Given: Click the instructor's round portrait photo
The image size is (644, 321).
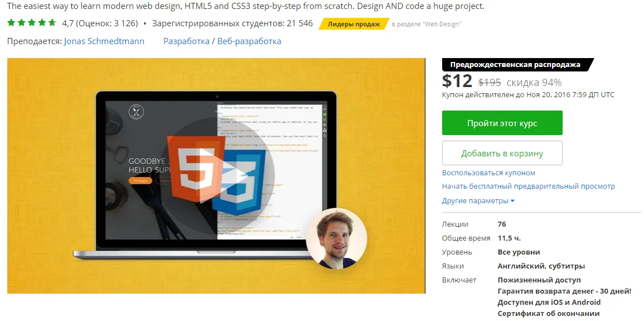Looking at the screenshot, I should point(336,239).
